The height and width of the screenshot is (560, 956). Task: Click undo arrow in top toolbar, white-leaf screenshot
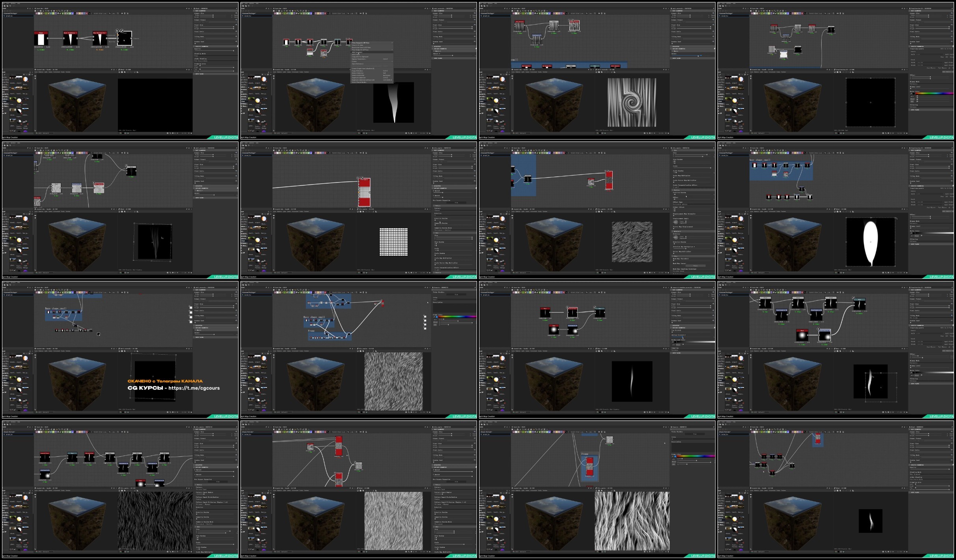point(726,145)
